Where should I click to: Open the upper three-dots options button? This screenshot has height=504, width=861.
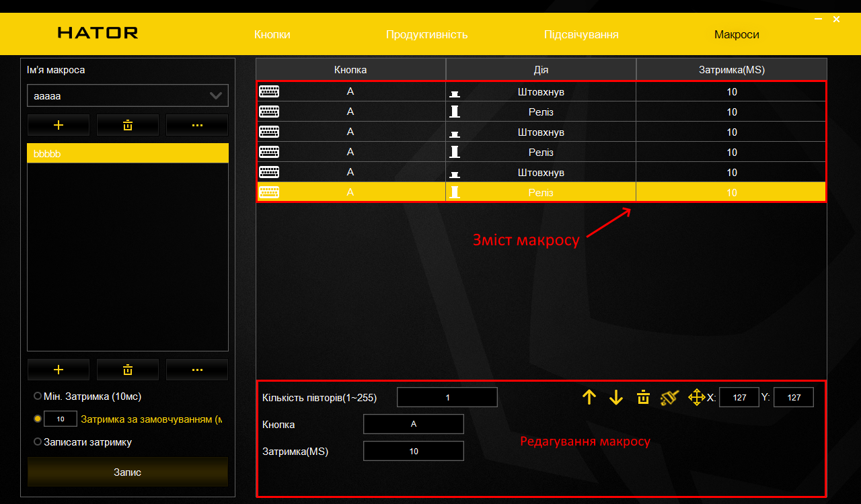[197, 125]
